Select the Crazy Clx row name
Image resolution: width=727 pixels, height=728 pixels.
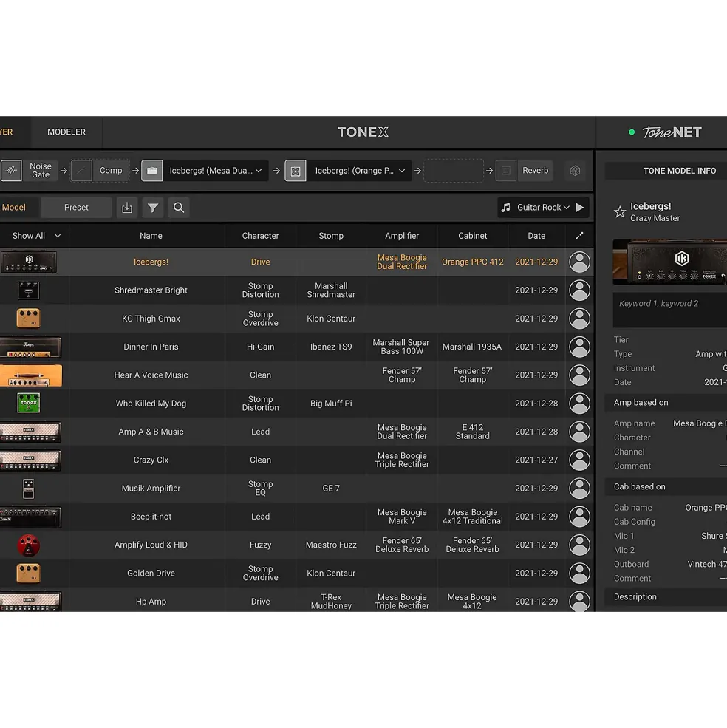point(151,460)
